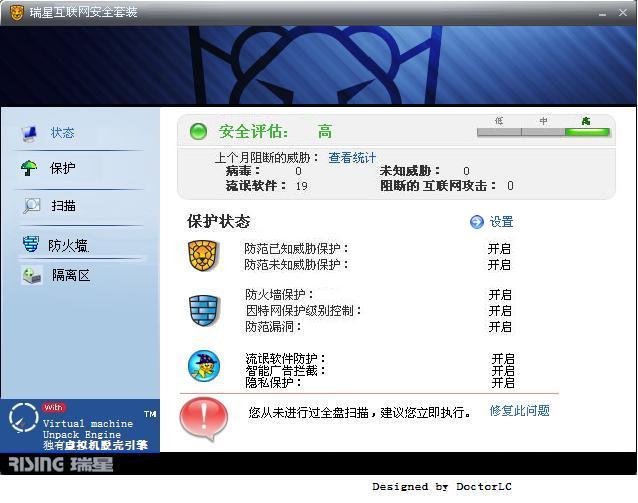Click the 阻断的互联网攻击 label

(438, 186)
